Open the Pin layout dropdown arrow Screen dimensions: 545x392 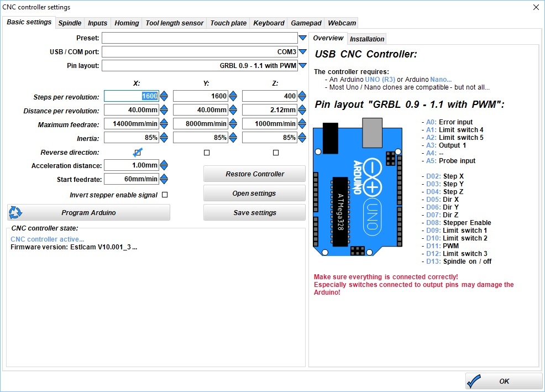pyautogui.click(x=303, y=65)
